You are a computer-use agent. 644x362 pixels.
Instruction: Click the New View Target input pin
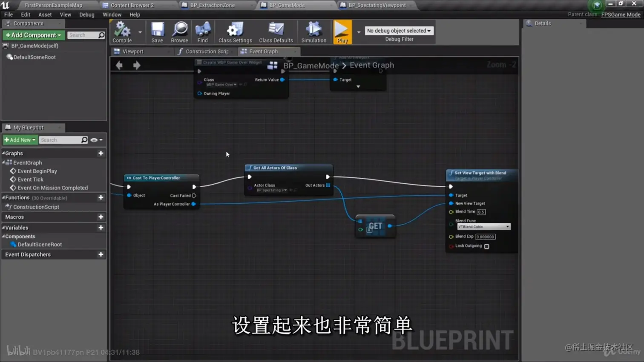(x=451, y=203)
